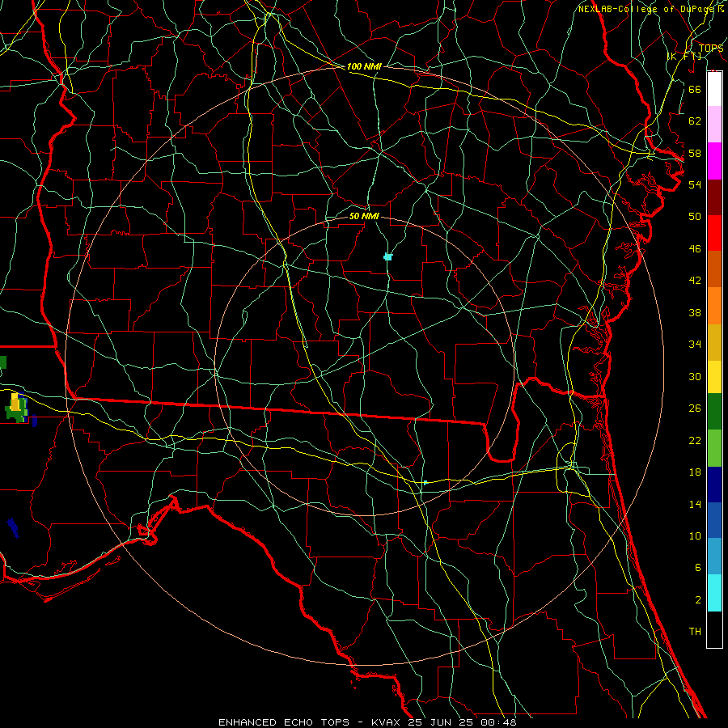Click the legend value 62
728x728 pixels.
[695, 121]
